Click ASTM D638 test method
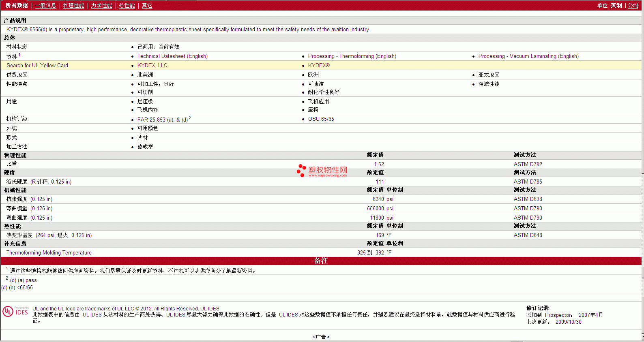The height and width of the screenshot is (342, 644). (x=528, y=199)
